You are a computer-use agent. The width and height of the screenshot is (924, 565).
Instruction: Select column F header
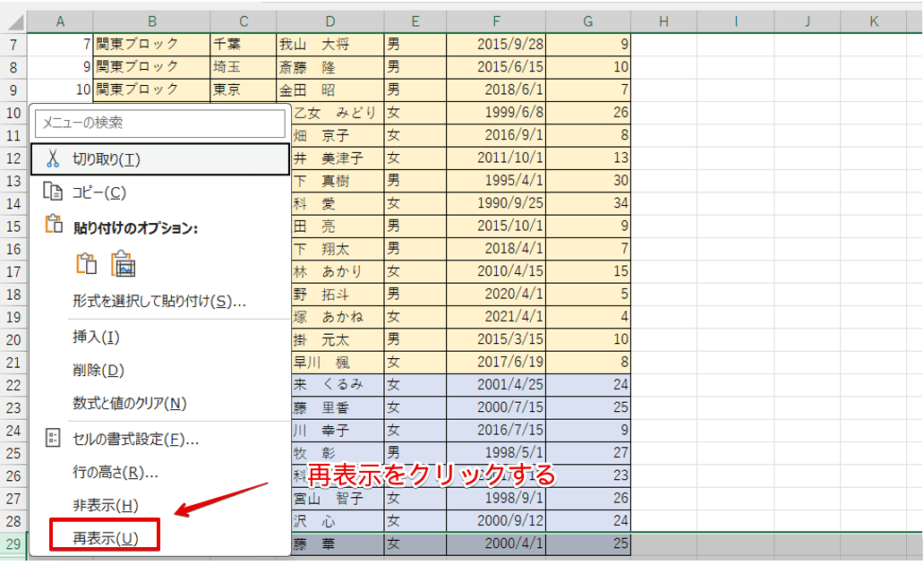[x=496, y=21]
